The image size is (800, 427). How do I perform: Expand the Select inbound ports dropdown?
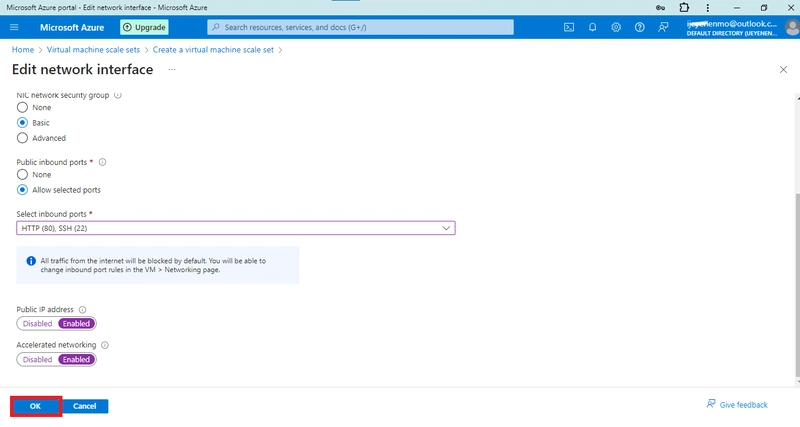236,228
